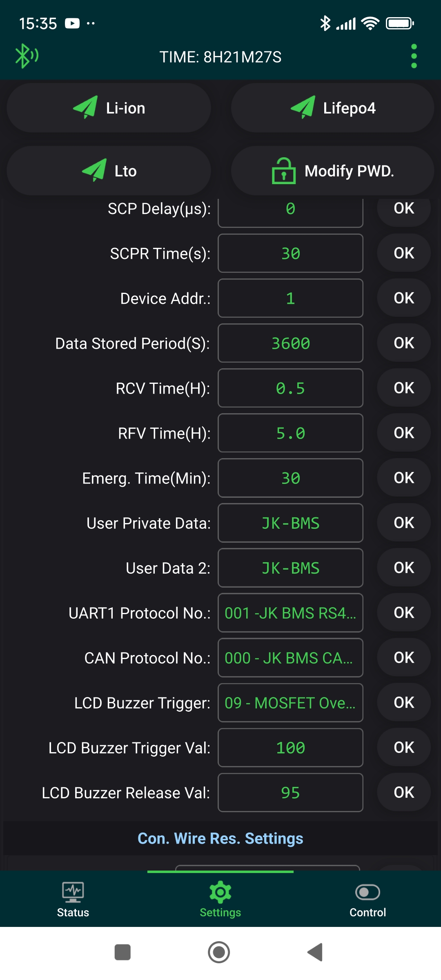Confirm Device Addr. with its OK button

pos(404,298)
